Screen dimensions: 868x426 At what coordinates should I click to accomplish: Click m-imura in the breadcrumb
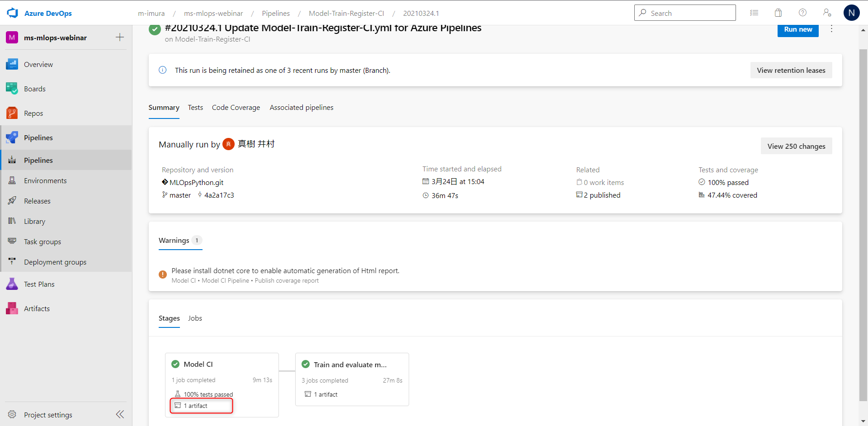(151, 14)
